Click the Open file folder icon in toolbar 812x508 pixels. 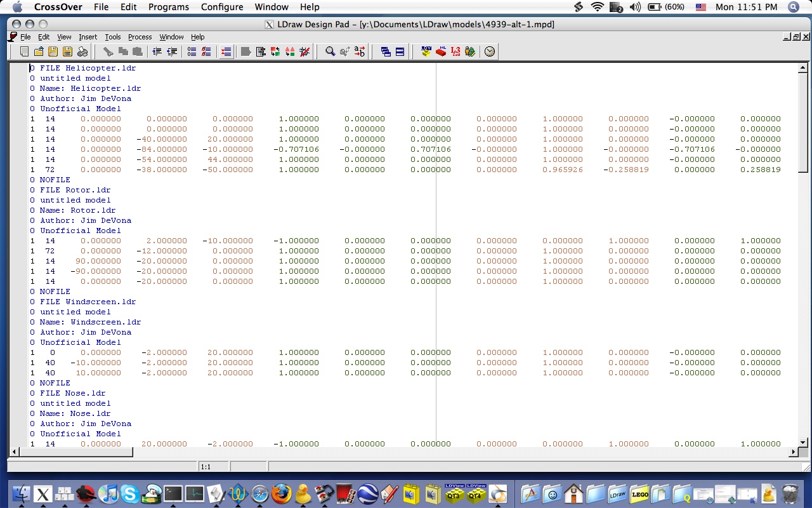point(39,51)
